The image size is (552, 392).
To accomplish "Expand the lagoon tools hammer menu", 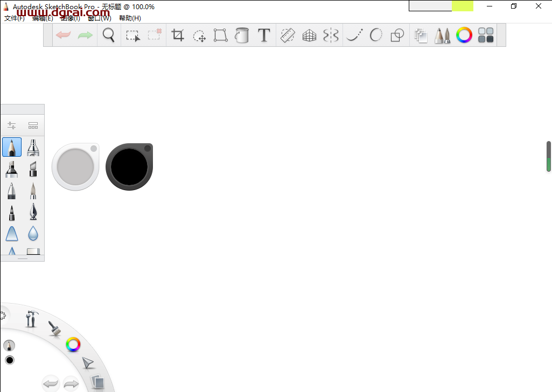I will click(32, 319).
